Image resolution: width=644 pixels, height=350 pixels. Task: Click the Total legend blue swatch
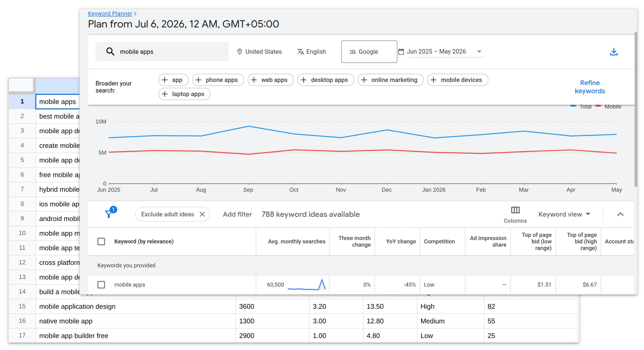click(573, 106)
